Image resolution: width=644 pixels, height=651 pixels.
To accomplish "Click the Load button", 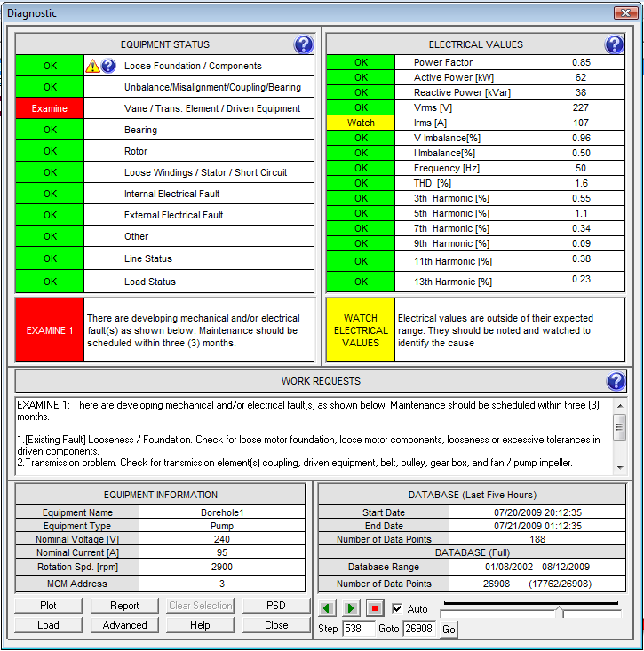I will click(x=48, y=625).
